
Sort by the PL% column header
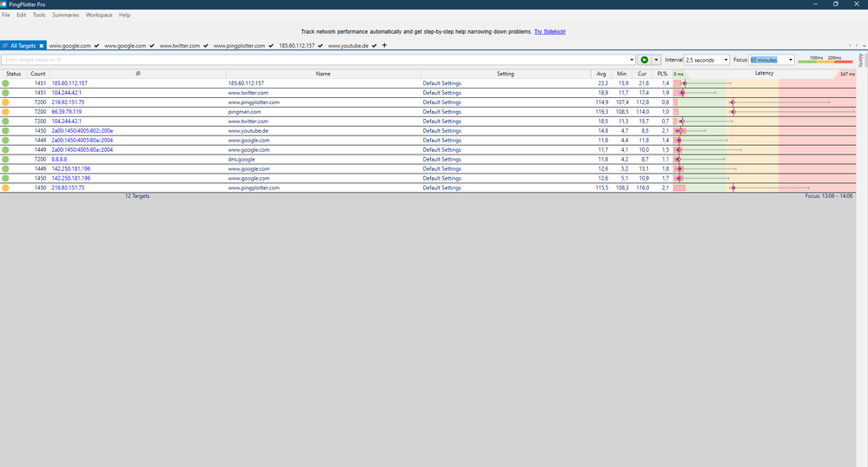click(x=662, y=74)
